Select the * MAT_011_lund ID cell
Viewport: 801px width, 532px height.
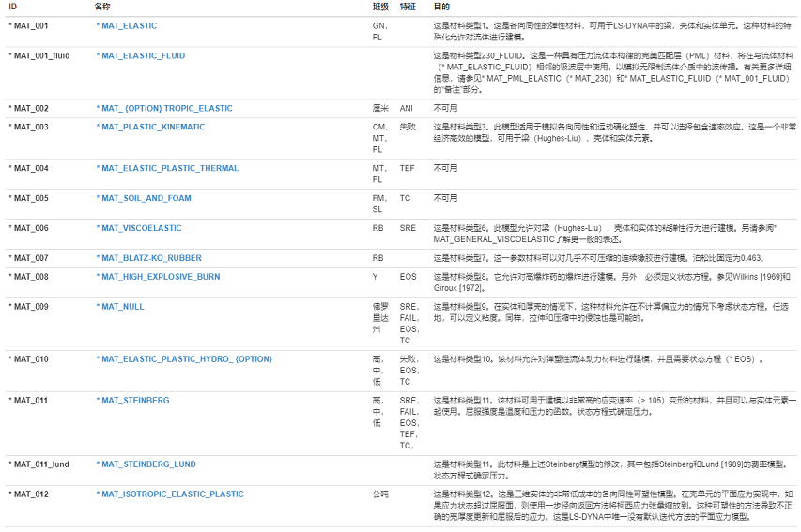pos(39,464)
